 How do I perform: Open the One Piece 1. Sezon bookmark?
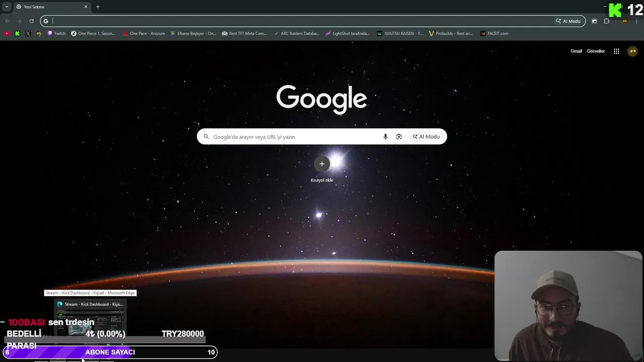93,34
